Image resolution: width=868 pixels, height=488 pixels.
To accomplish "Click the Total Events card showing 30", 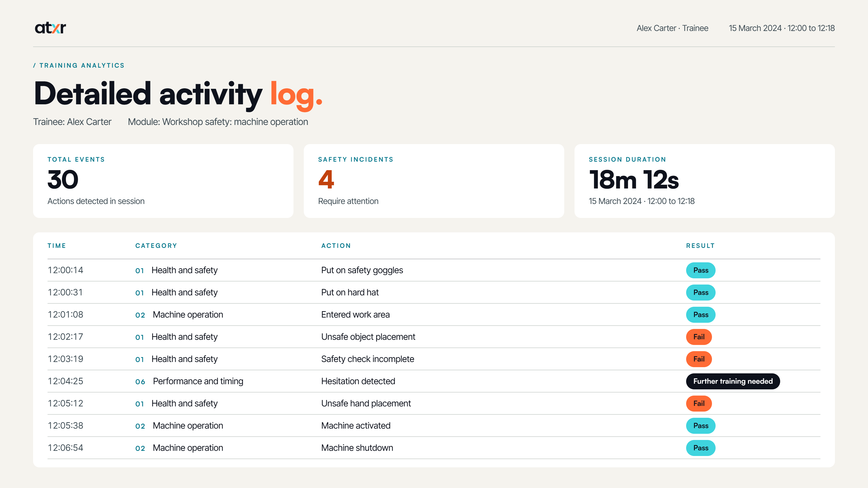I will [x=163, y=181].
